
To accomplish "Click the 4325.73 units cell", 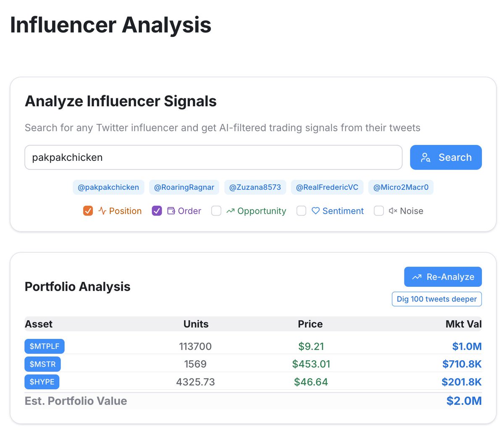I will pos(195,382).
